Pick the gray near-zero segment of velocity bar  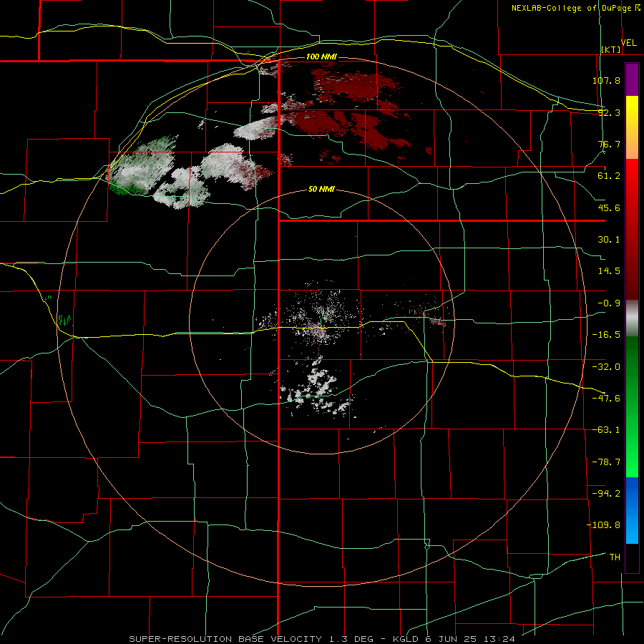[x=632, y=318]
